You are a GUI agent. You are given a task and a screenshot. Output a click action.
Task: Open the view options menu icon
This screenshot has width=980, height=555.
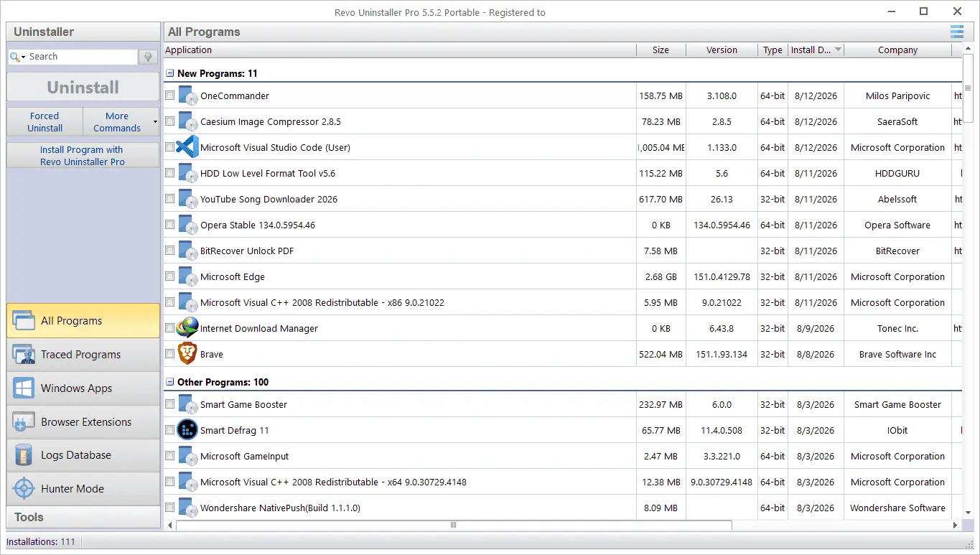957,32
